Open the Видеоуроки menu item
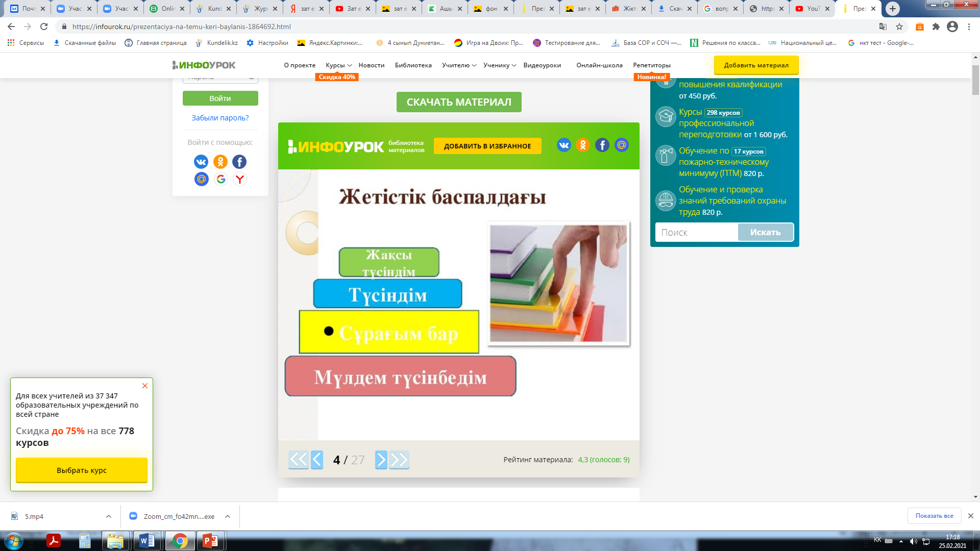Image resolution: width=980 pixels, height=551 pixels. pos(542,65)
